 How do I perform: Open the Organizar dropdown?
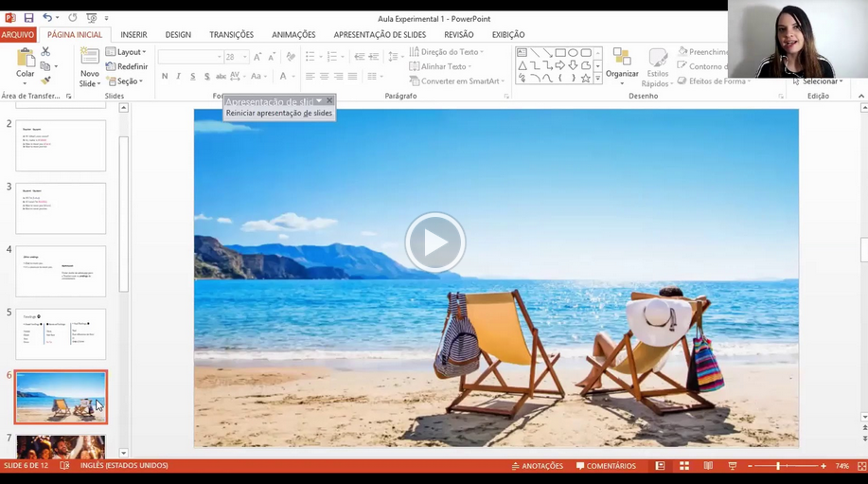click(x=622, y=67)
